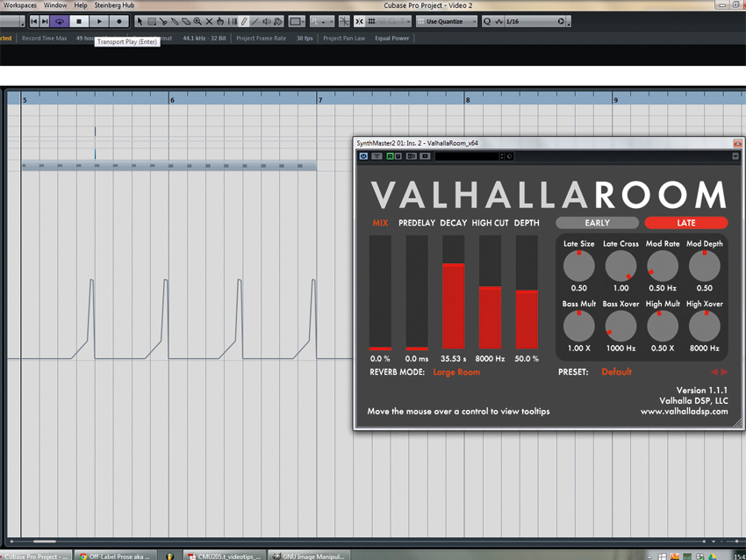Switch to the LATE reverb tab
Image resolution: width=746 pixels, height=560 pixels.
click(x=686, y=223)
